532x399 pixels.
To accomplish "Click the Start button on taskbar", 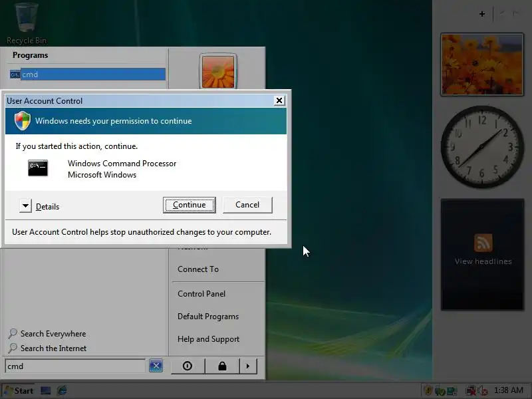I will point(19,390).
